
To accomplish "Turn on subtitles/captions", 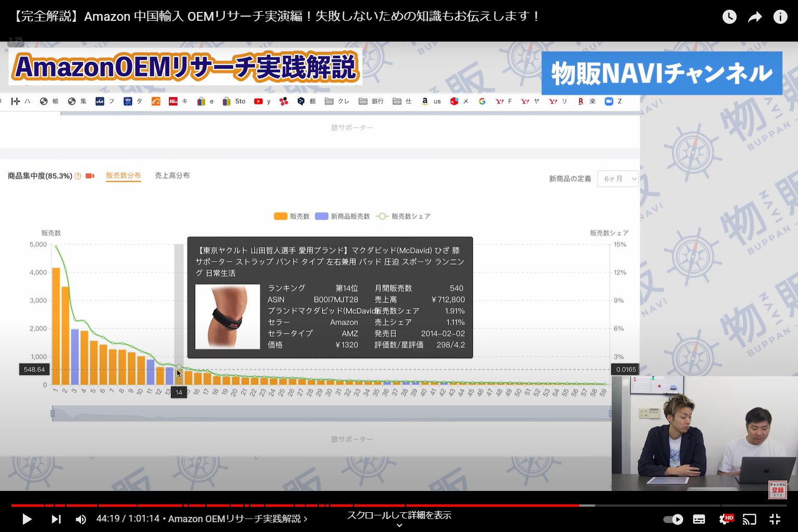I will point(699,519).
